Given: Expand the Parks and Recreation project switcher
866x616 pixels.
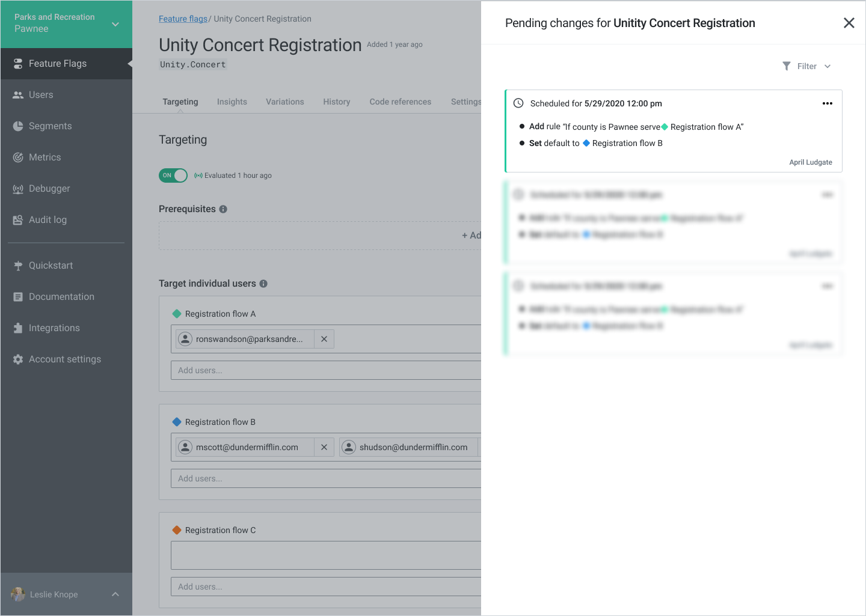Looking at the screenshot, I should point(115,24).
